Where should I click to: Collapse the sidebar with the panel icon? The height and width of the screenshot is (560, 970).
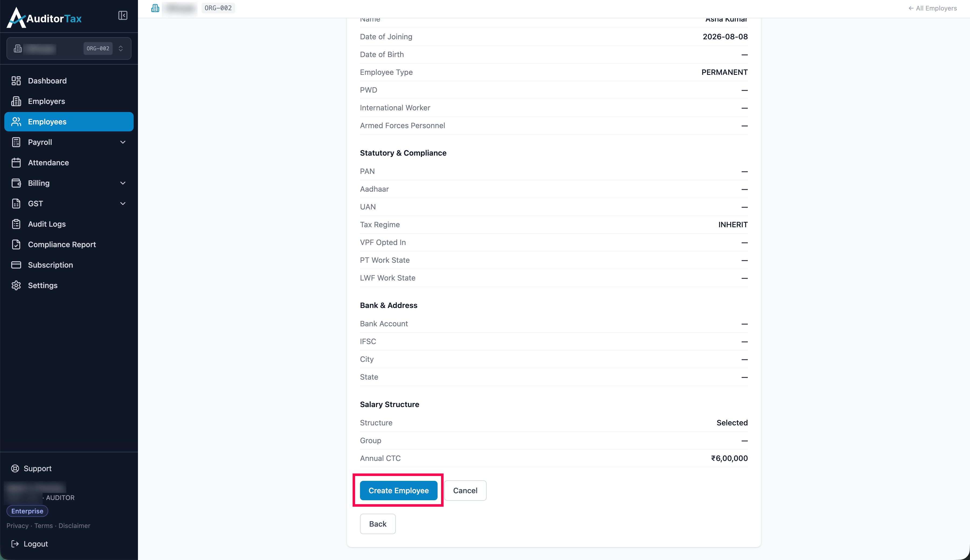(123, 15)
